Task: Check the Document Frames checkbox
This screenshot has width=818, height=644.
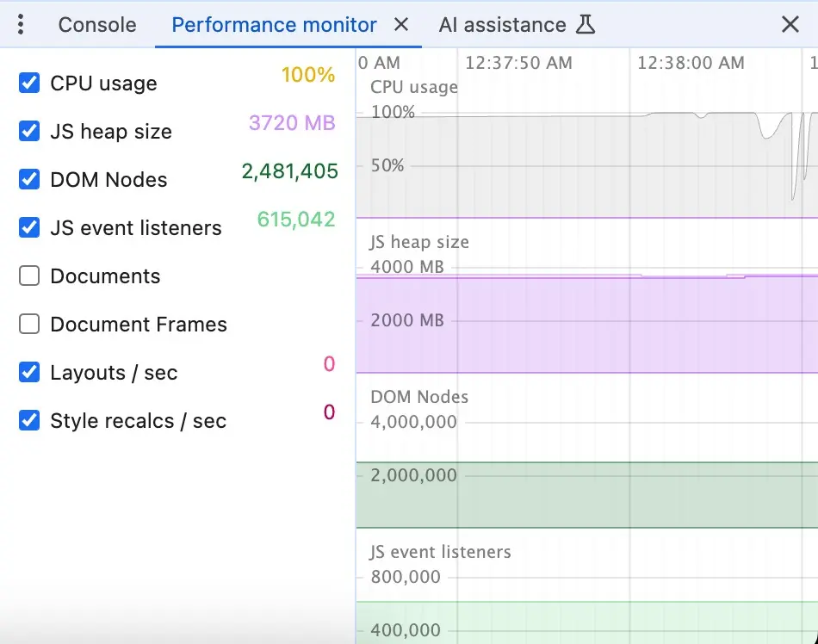Action: [29, 324]
